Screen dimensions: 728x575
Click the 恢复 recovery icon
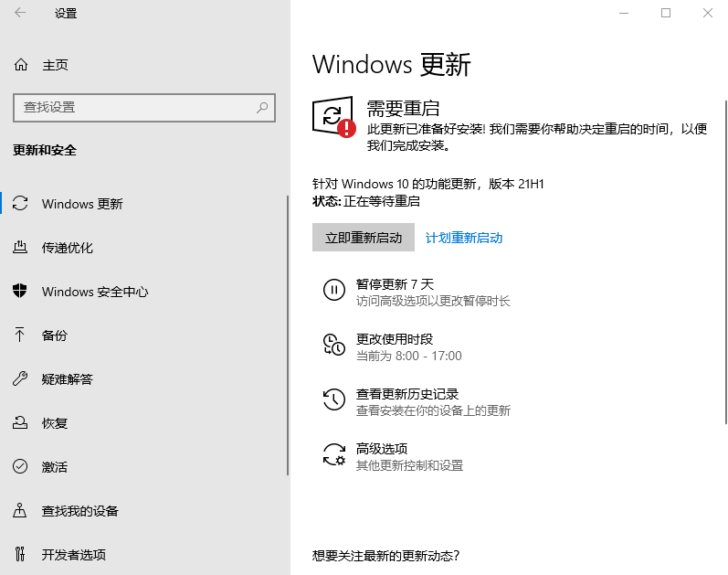(x=20, y=422)
